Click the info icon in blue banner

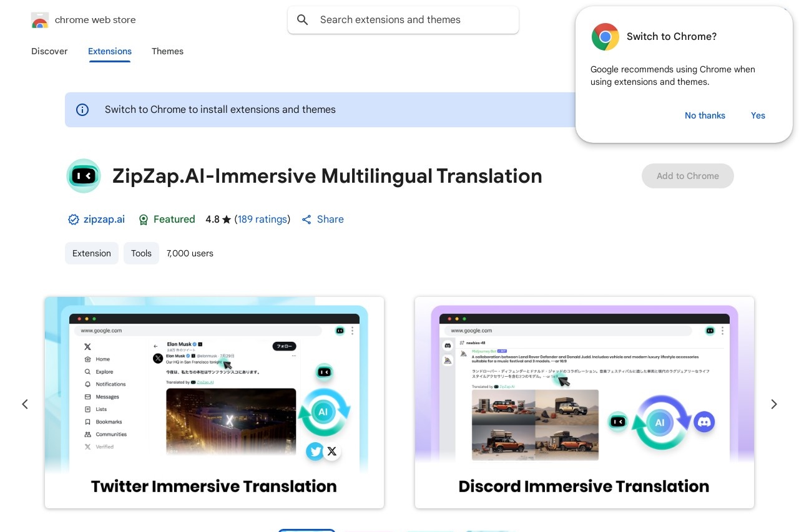tap(82, 110)
